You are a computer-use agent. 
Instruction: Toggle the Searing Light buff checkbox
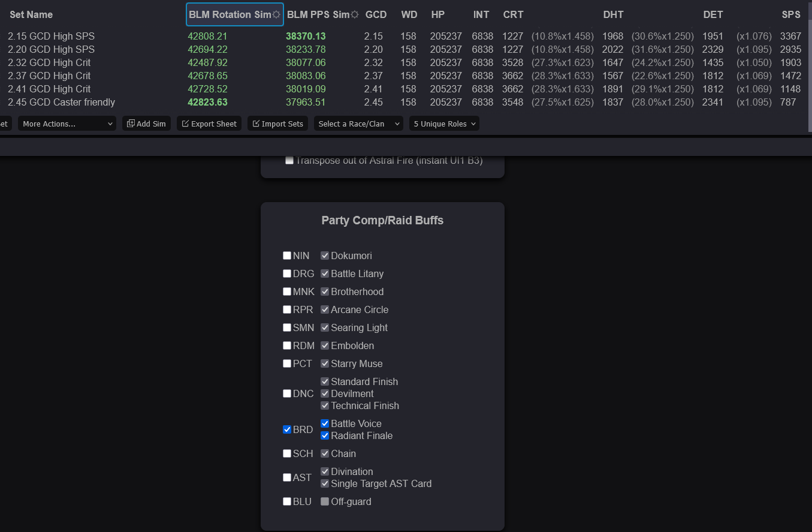coord(325,327)
